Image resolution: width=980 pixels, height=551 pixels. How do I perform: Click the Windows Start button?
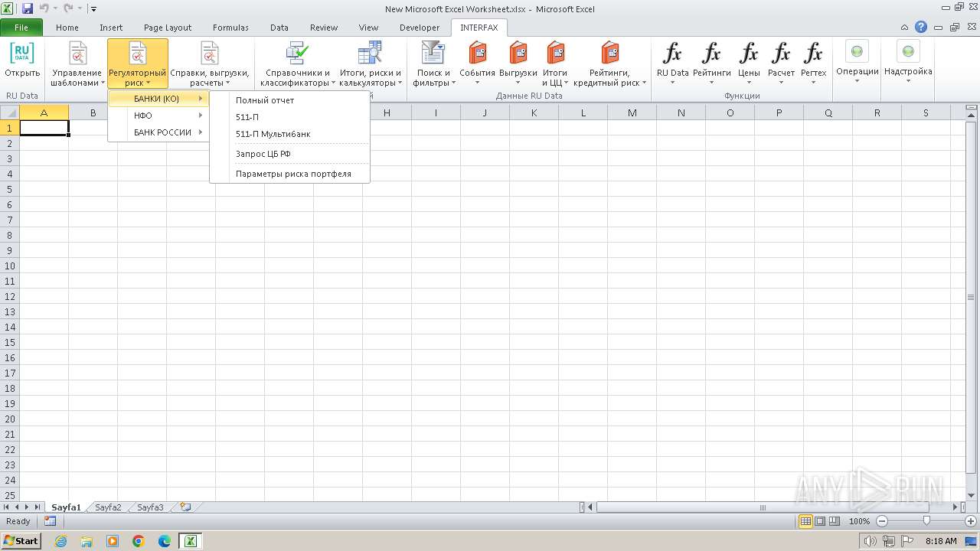pos(21,541)
